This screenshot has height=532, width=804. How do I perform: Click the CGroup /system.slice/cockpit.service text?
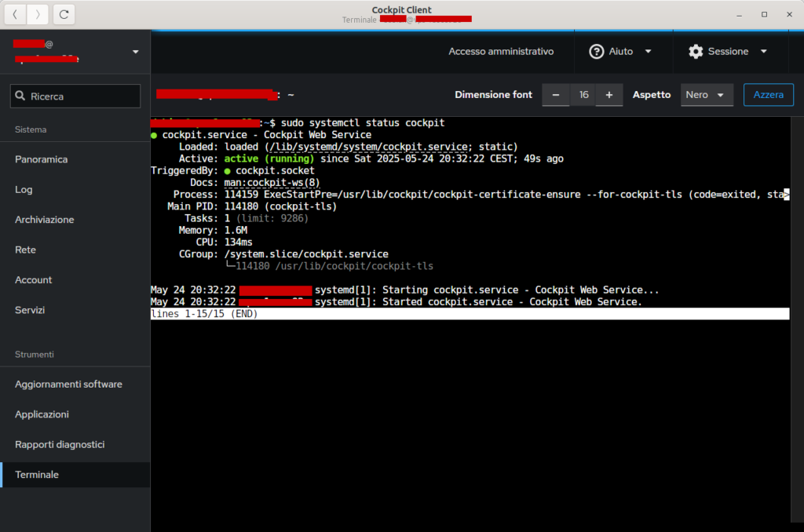tap(306, 254)
